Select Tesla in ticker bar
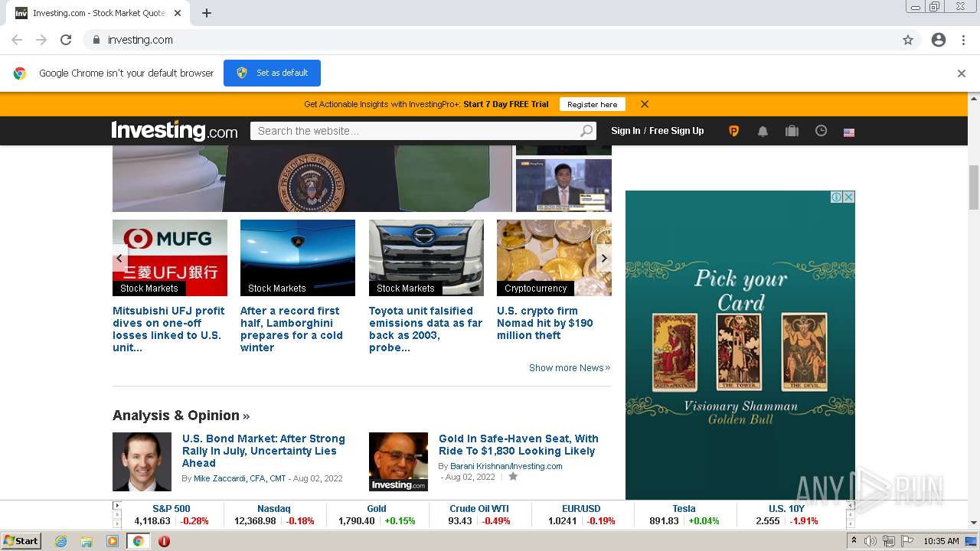This screenshot has height=551, width=980. [684, 508]
